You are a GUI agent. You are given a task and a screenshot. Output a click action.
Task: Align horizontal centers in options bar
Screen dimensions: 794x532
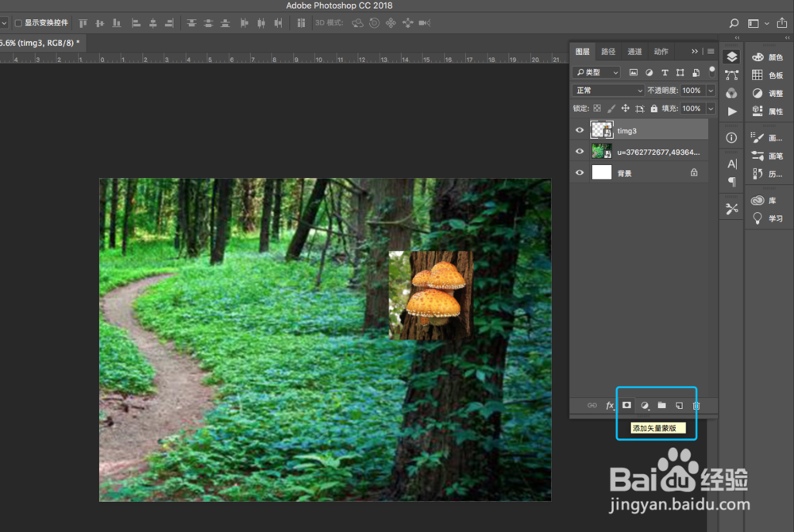[x=152, y=23]
